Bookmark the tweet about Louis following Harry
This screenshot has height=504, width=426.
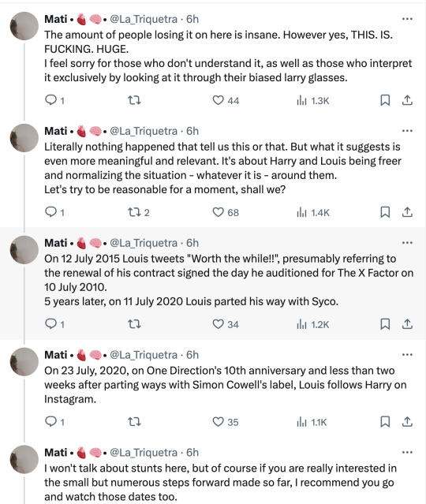pyautogui.click(x=385, y=421)
